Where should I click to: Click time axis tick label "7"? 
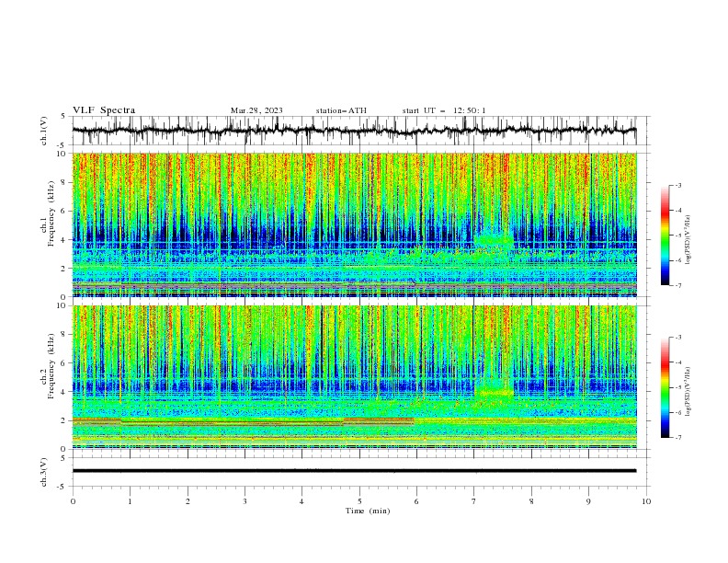(474, 501)
